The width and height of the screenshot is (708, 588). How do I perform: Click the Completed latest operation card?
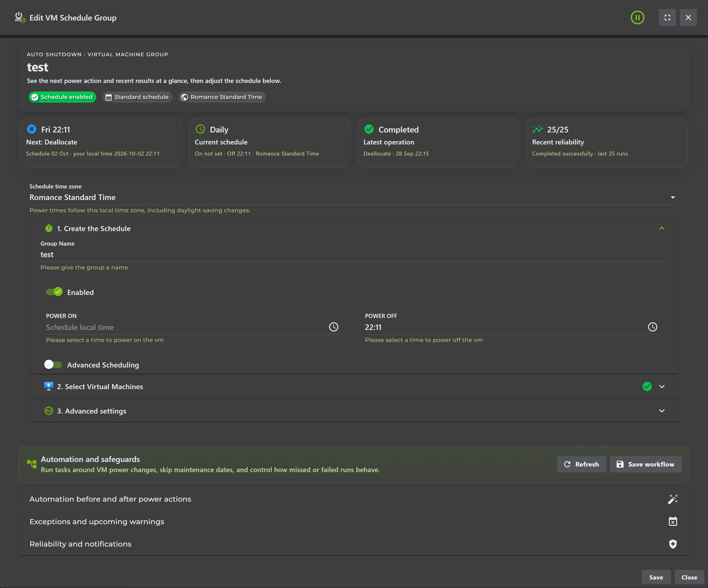(x=438, y=143)
